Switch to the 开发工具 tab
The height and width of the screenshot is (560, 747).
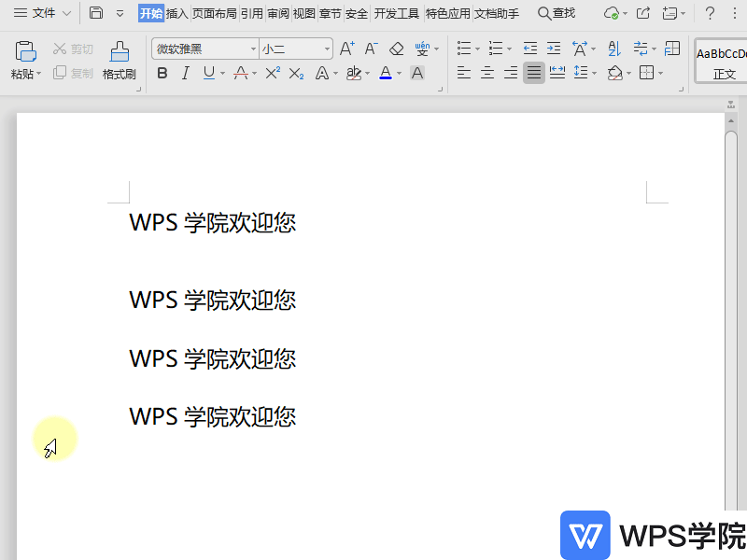pos(396,13)
